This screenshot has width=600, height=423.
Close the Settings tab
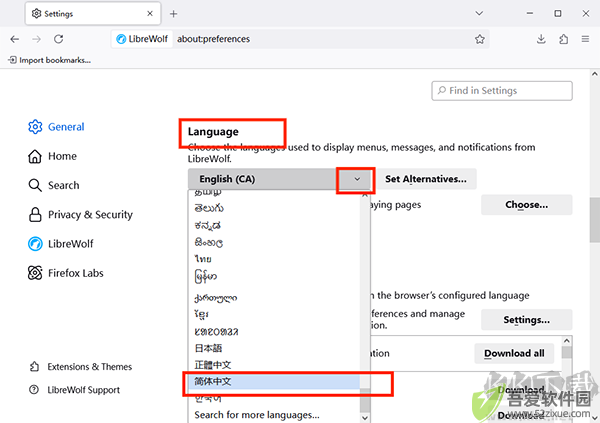click(150, 13)
